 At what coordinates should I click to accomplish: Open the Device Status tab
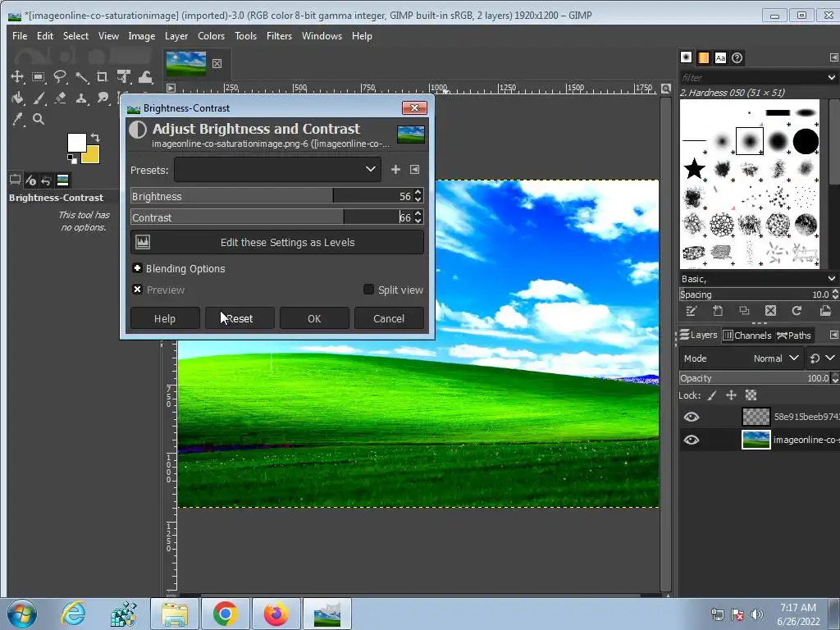[x=30, y=180]
